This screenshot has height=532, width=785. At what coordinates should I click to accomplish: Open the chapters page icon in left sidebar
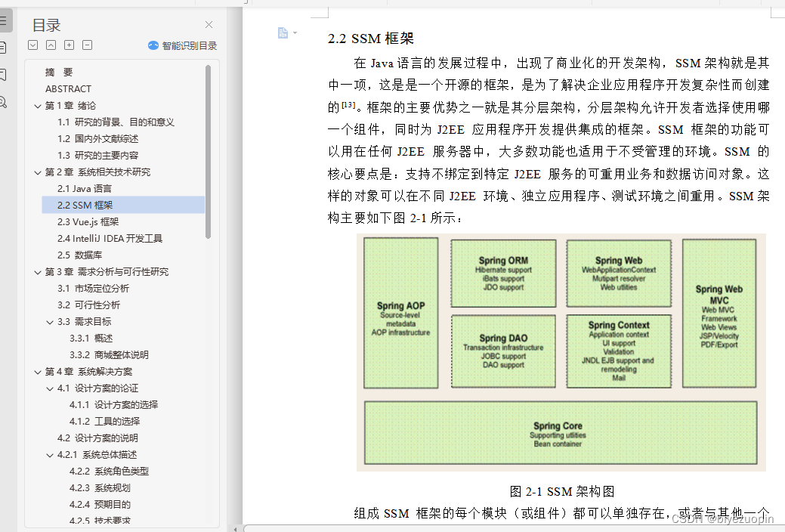click(3, 48)
